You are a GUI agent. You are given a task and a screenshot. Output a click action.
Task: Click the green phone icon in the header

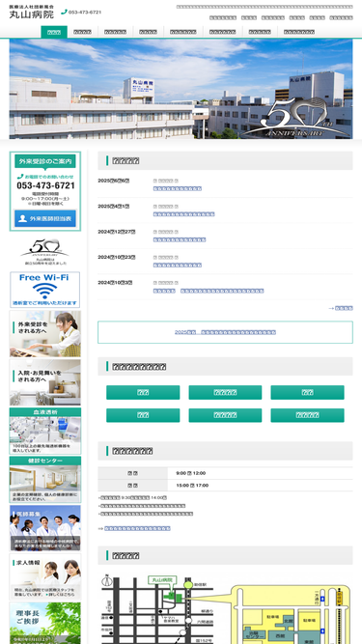(64, 12)
